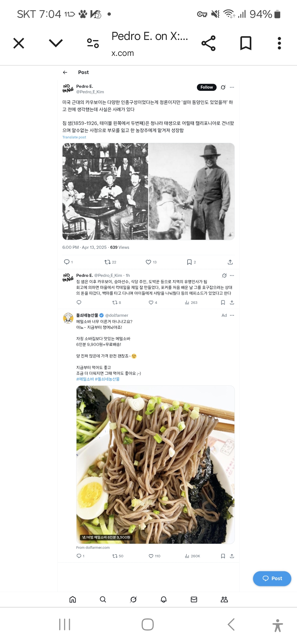The height and width of the screenshot is (644, 297).
Task: Open the #메밀소바 hashtag
Action: 85,379
